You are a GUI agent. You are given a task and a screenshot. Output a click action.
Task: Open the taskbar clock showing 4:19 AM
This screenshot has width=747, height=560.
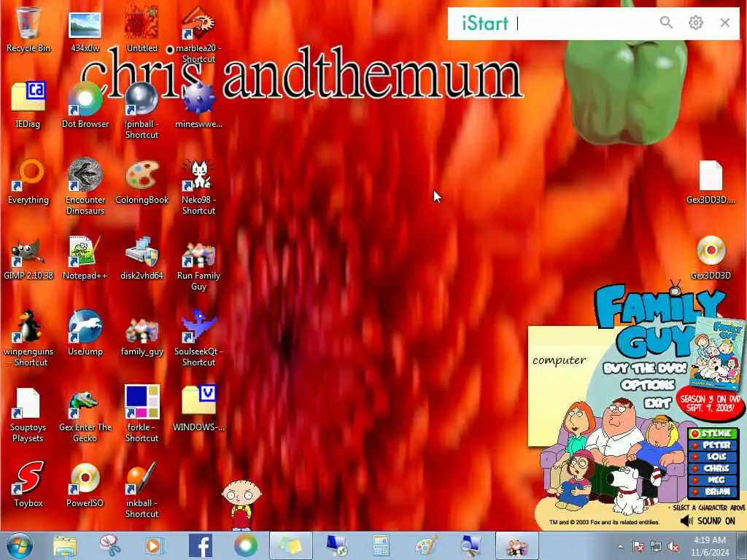click(x=710, y=546)
